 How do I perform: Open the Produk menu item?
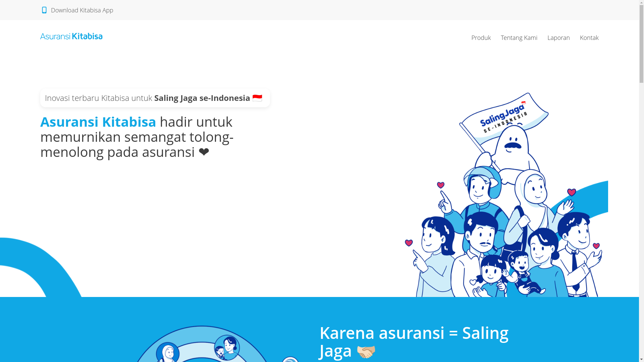481,38
